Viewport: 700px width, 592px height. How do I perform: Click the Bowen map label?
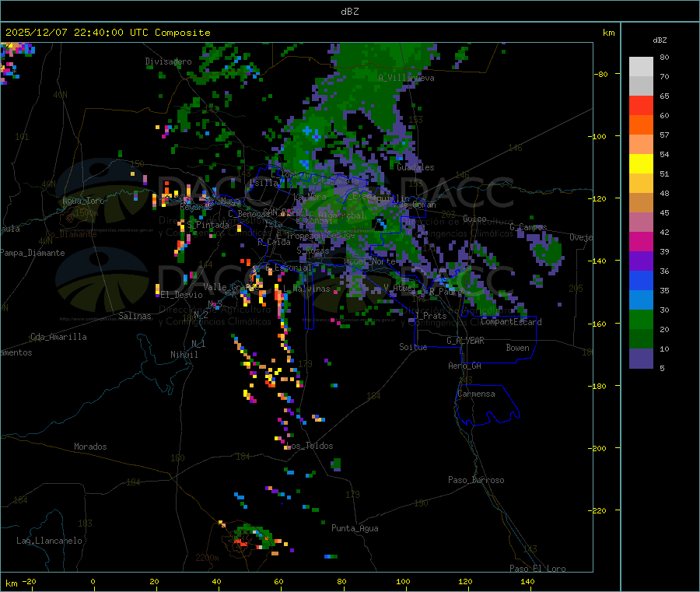click(x=517, y=348)
